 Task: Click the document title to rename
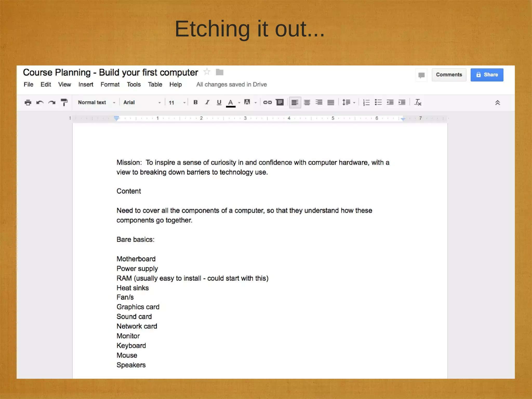pyautogui.click(x=110, y=72)
